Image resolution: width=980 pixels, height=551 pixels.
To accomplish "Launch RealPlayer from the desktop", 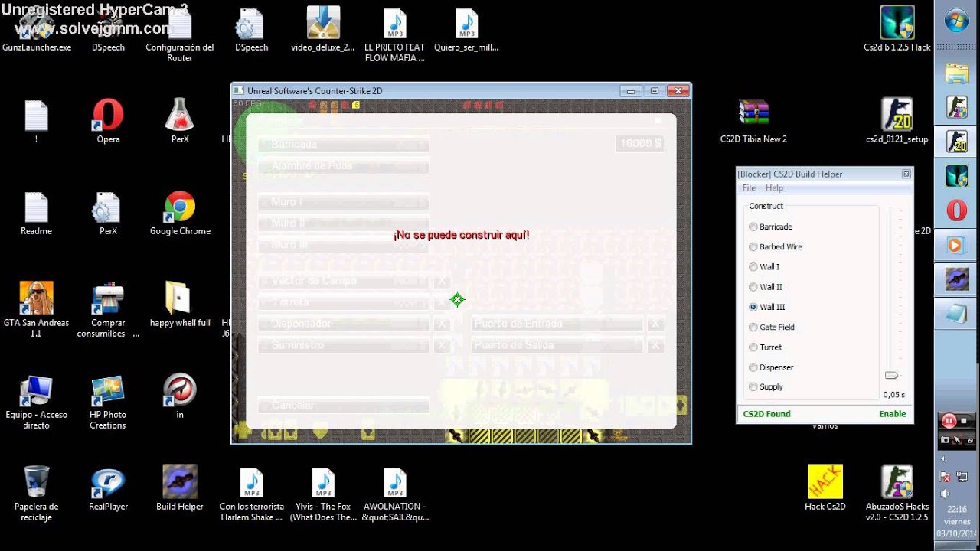I will click(108, 490).
